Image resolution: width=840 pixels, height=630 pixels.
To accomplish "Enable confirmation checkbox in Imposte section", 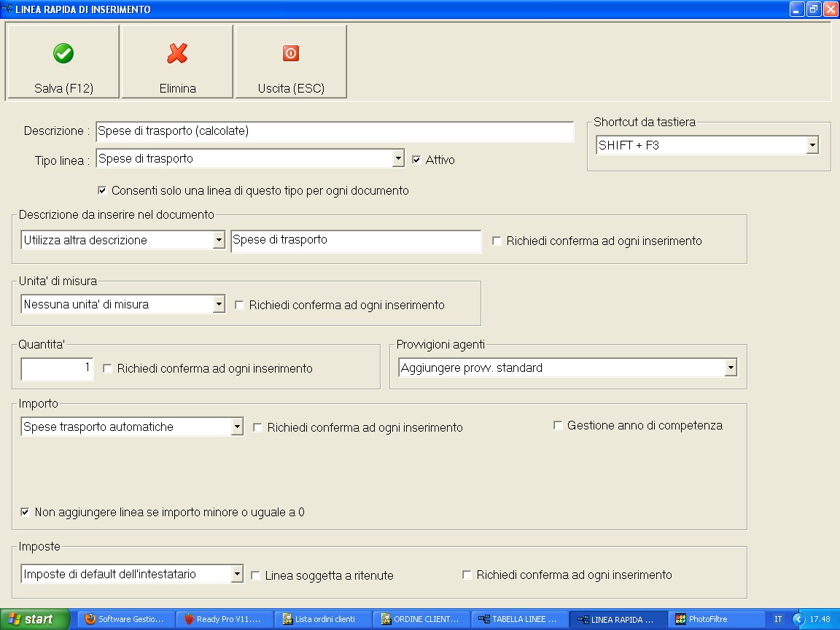I will point(467,575).
